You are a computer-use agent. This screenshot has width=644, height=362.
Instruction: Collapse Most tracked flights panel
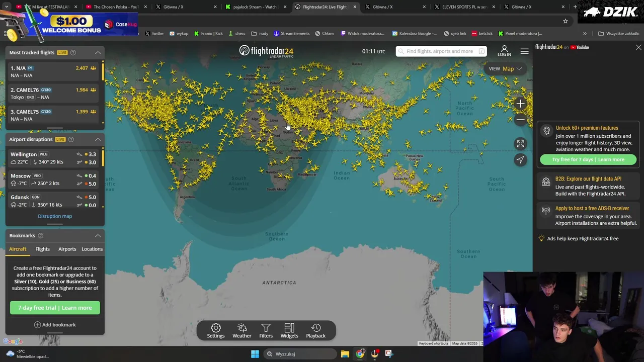(x=98, y=53)
